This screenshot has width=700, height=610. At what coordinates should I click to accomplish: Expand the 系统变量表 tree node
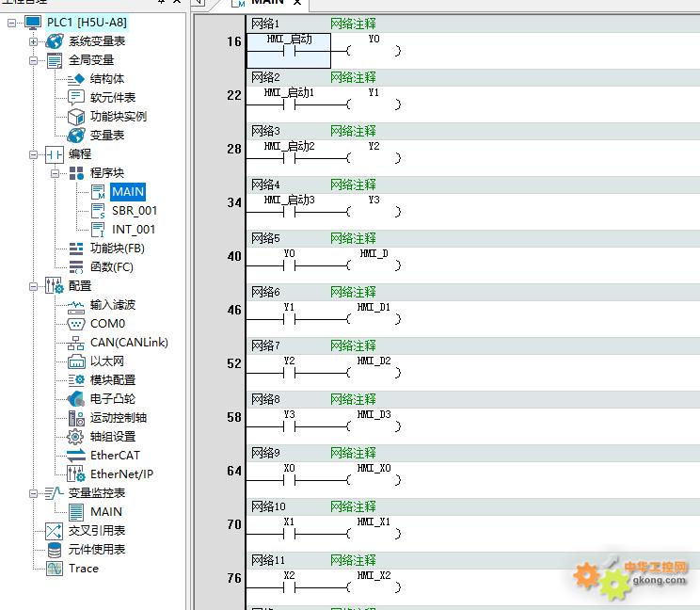coord(34,41)
